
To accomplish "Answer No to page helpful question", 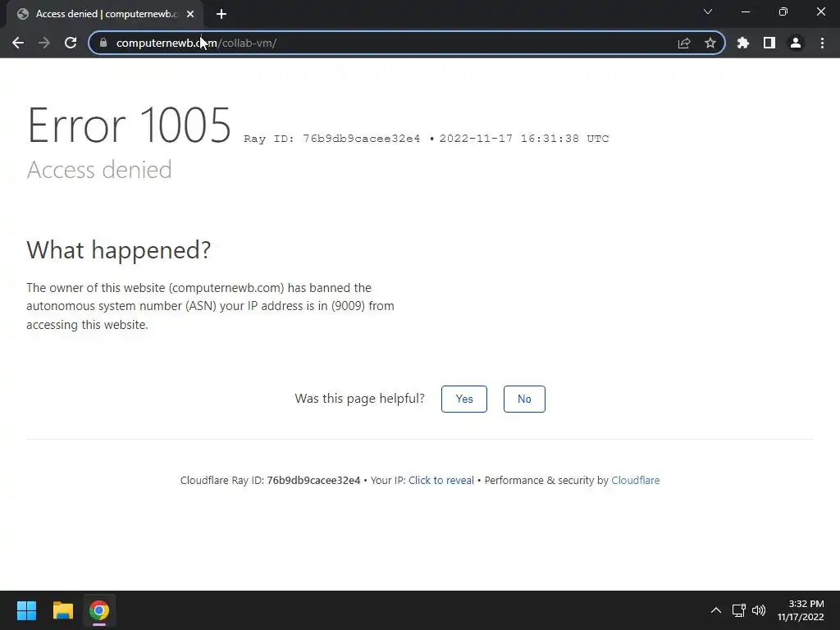I will click(524, 399).
